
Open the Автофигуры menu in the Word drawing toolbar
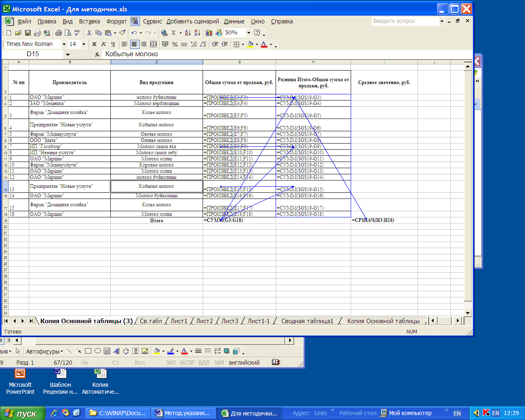point(44,352)
